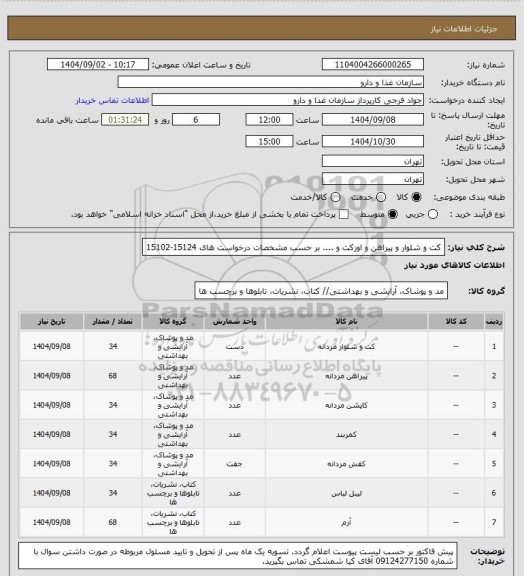The height and width of the screenshot is (576, 524).
Task: Click the deadline time field 12:00
Action: [x=269, y=120]
